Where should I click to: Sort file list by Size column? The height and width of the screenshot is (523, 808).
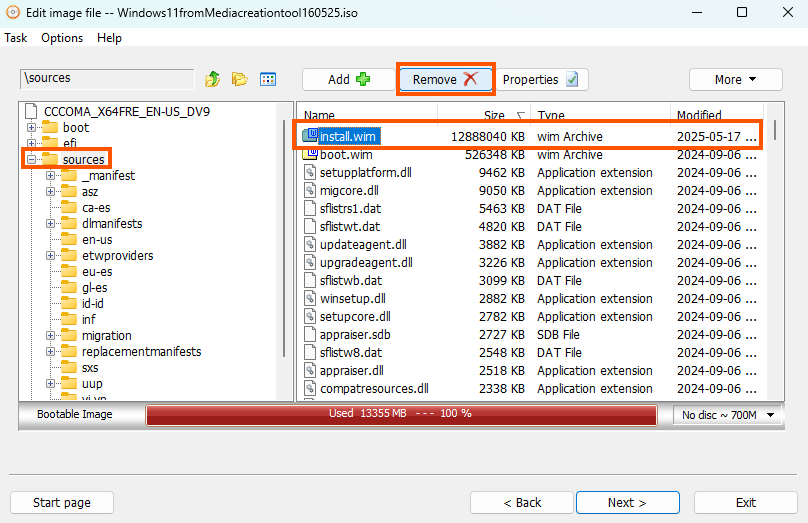(494, 115)
